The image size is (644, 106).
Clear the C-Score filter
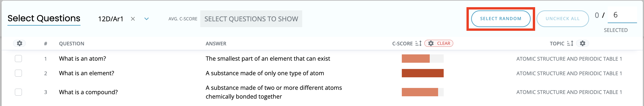pos(439,43)
